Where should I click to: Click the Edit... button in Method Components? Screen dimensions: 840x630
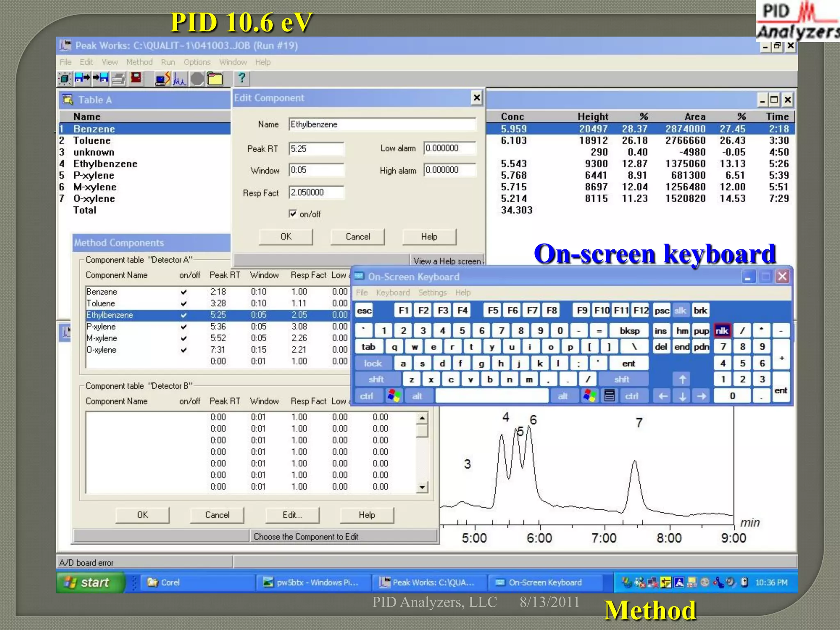tap(292, 515)
